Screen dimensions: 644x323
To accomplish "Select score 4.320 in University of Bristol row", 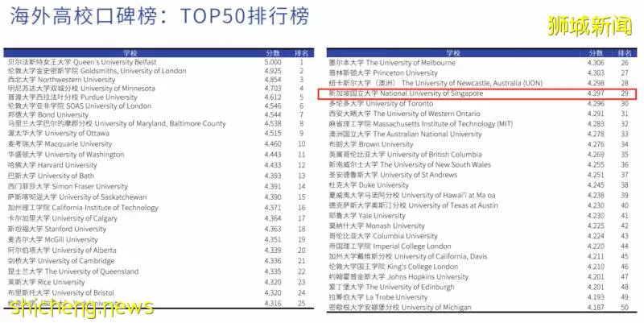I will (273, 293).
